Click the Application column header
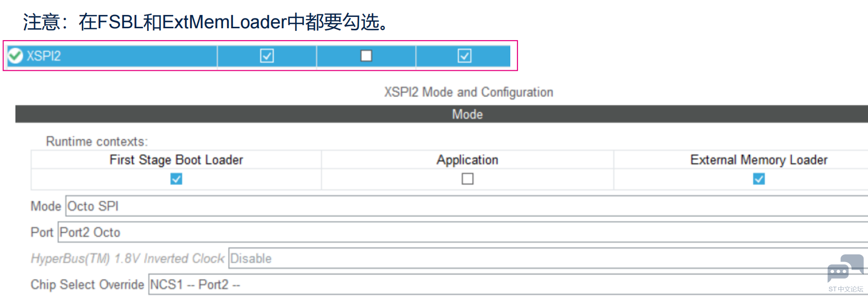Screen dimensions: 868x297 [x=467, y=160]
